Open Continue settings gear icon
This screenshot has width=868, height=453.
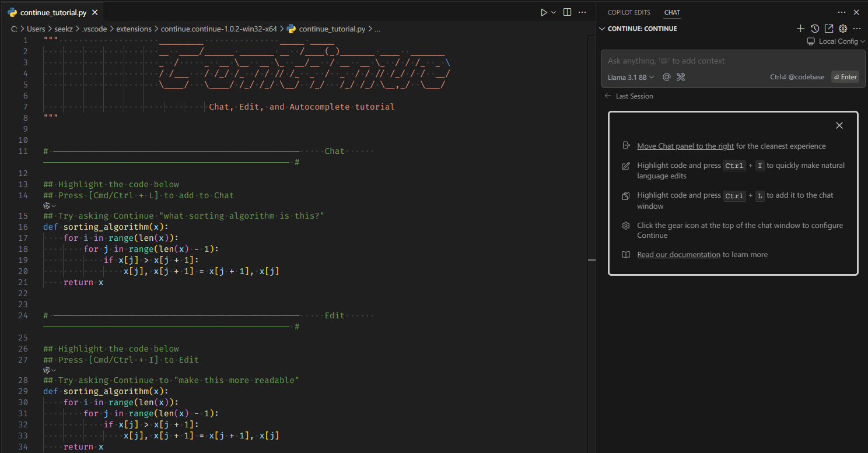coord(843,29)
